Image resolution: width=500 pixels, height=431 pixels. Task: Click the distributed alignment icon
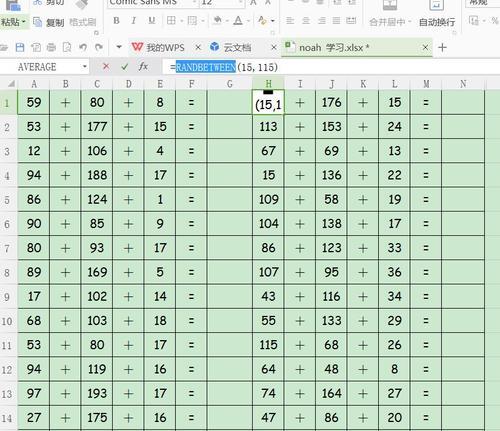[x=351, y=21]
